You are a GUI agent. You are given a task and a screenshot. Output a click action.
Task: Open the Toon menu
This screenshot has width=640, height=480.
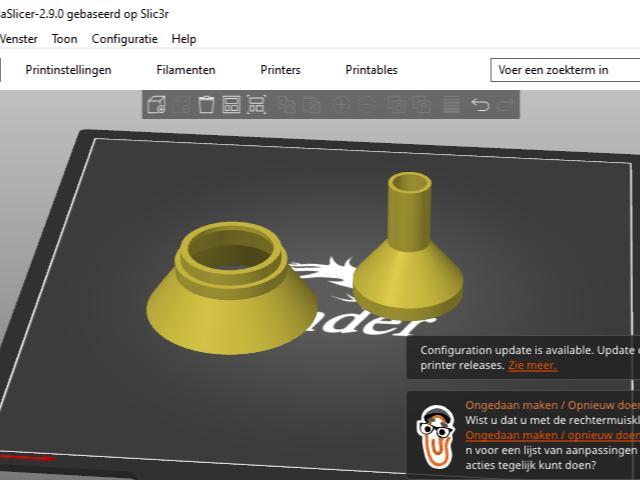coord(64,39)
